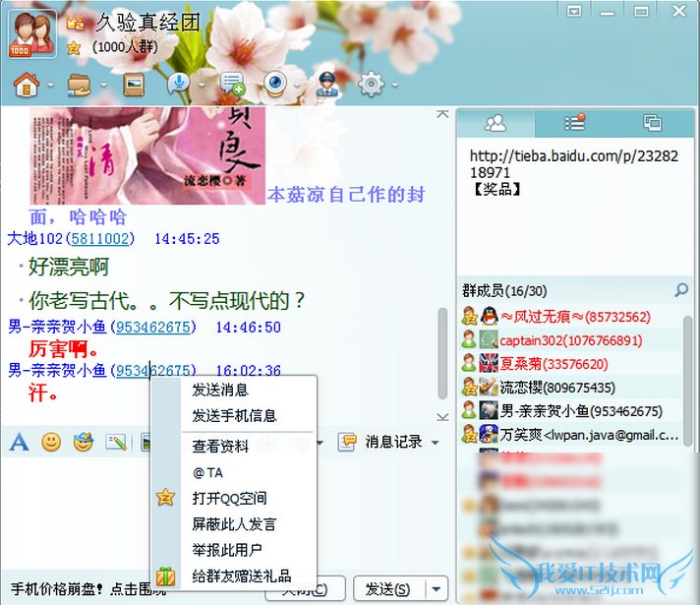
Task: Select member 男-亲亲贺小鱼(953462675) in list
Action: (x=571, y=410)
